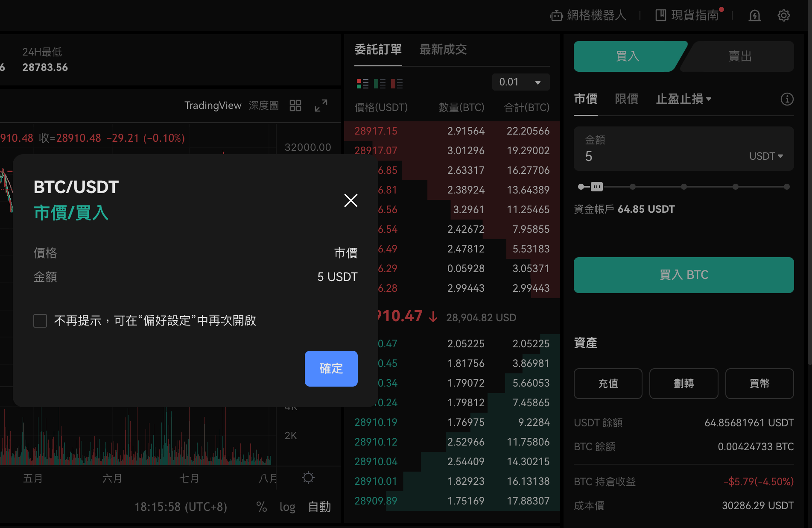The height and width of the screenshot is (528, 812).
Task: Check the 不再提示 checkbox
Action: pyautogui.click(x=40, y=321)
